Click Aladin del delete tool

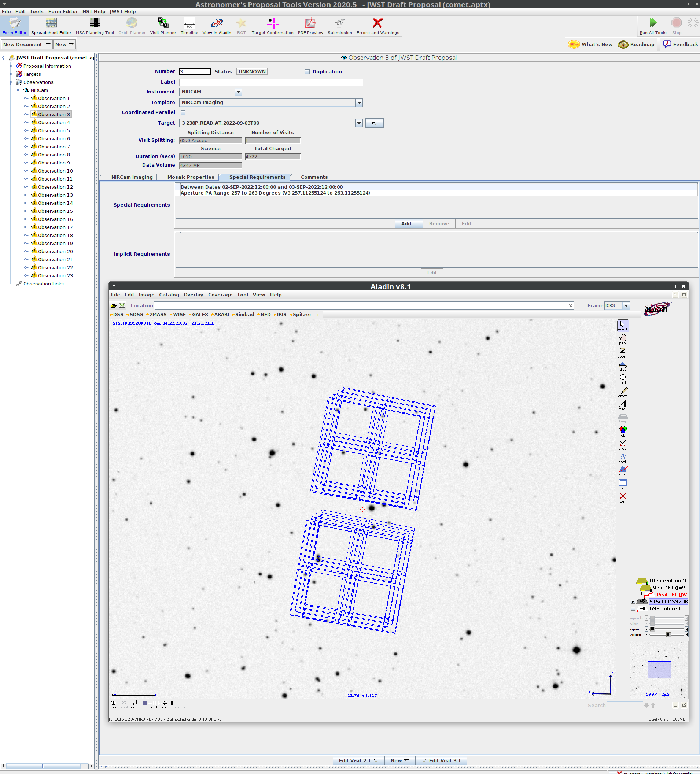pos(622,497)
